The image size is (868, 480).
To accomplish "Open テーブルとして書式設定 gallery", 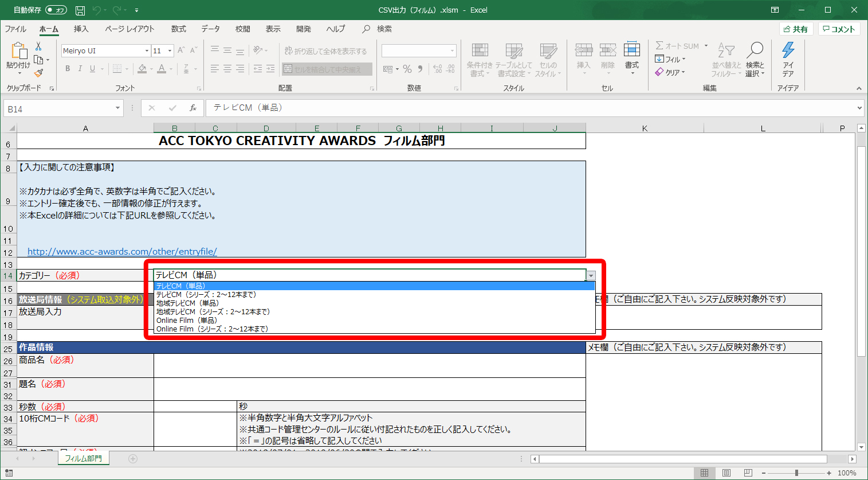I will coord(513,60).
